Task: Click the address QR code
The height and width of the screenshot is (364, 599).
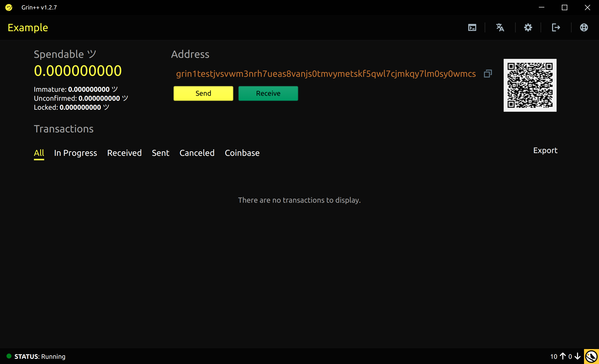Action: 530,85
